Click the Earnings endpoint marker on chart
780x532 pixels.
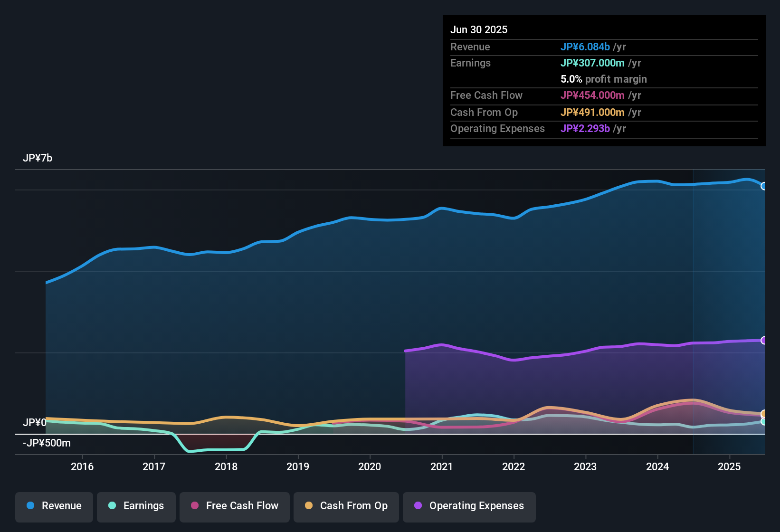coord(764,421)
